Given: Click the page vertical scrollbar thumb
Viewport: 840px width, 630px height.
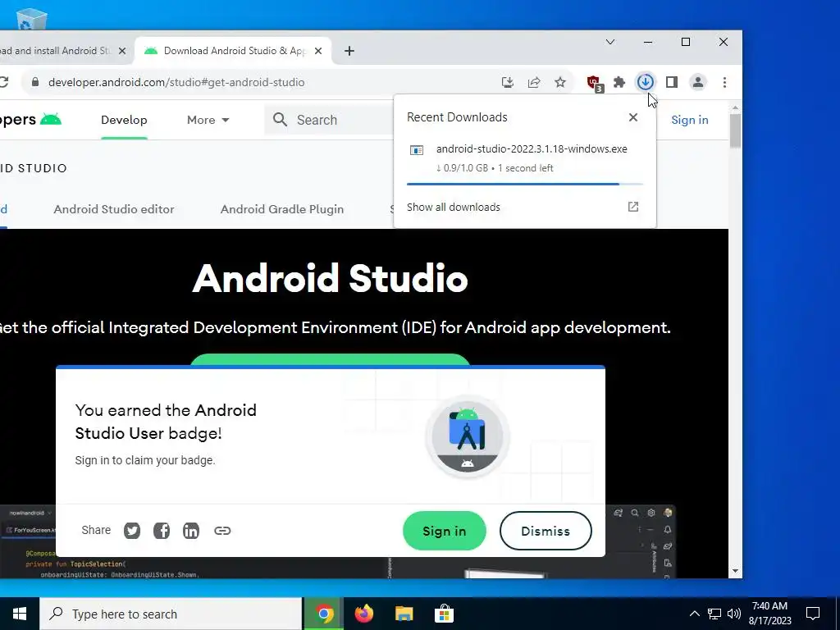Looking at the screenshot, I should pos(735,130).
